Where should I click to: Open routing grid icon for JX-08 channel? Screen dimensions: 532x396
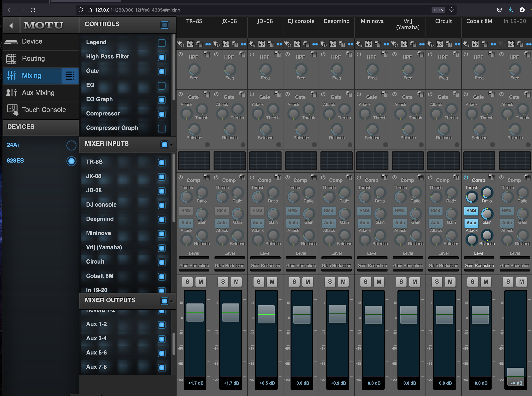[x=226, y=44]
